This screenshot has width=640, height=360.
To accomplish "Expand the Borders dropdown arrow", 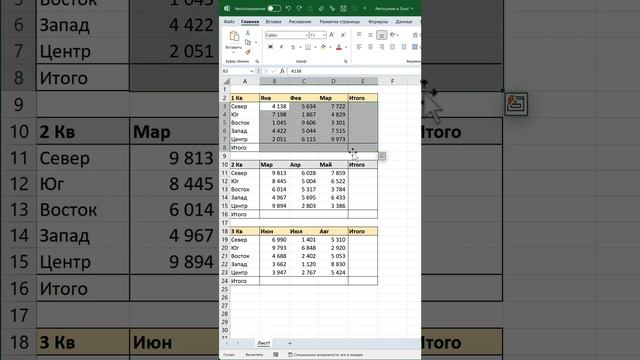I will coord(315,47).
